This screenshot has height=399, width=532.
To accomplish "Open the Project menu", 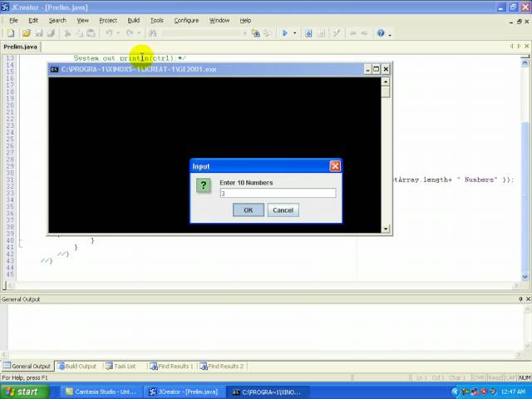I will (108, 20).
